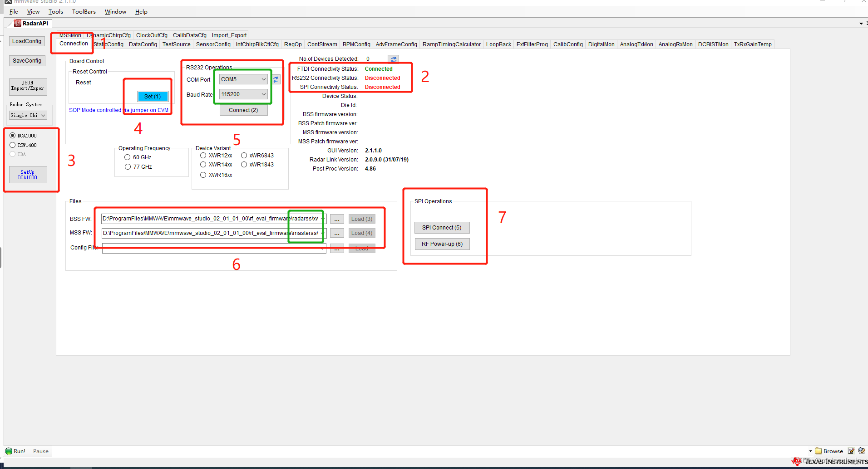This screenshot has height=469, width=868.
Task: Open the TestSource tab
Action: 177,44
